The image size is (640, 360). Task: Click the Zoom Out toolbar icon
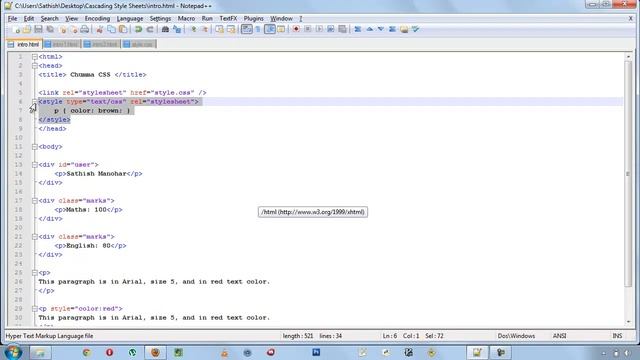coord(205,29)
